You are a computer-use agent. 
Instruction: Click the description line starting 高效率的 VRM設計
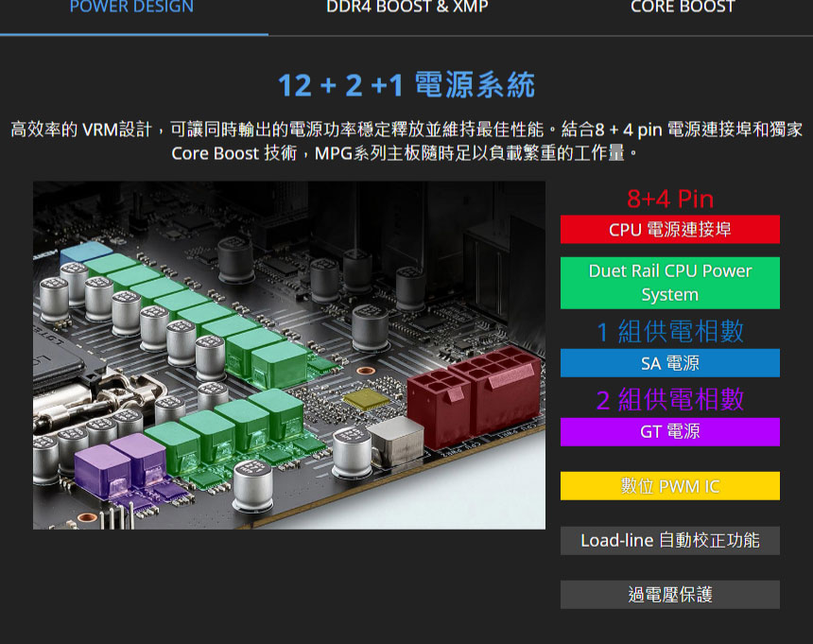(406, 130)
